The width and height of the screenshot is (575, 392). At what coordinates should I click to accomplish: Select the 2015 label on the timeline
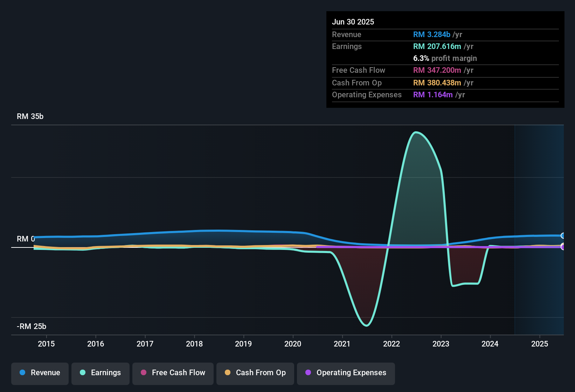[46, 344]
